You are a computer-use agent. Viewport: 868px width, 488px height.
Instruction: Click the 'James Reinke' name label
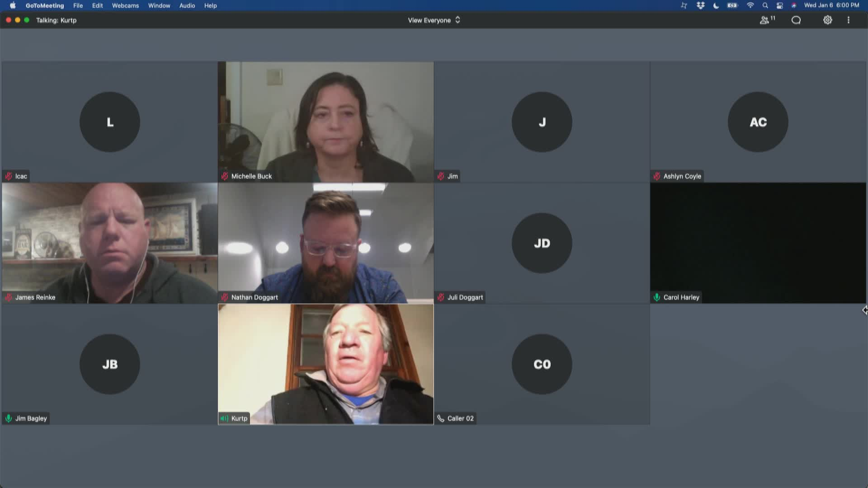pos(35,297)
